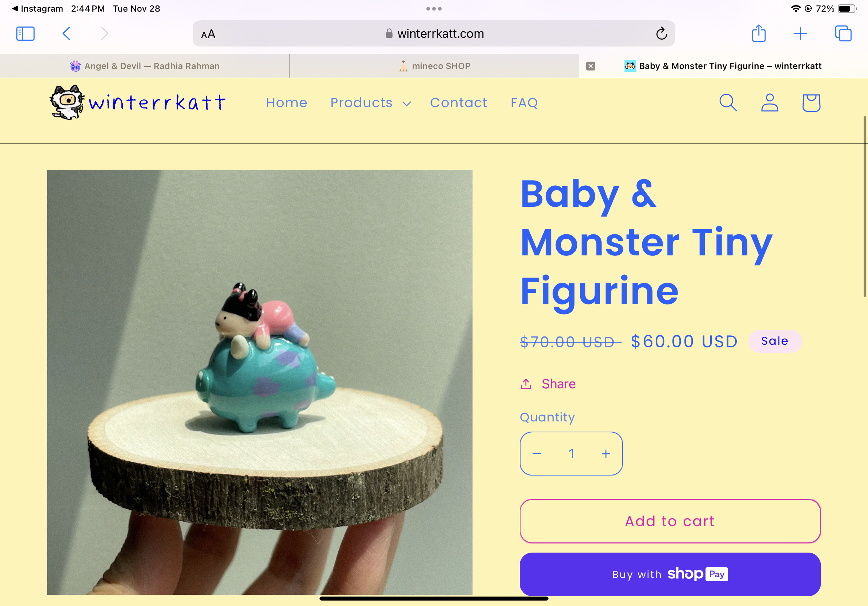Open the sidebar panel
Screen dimensions: 868x606
(x=25, y=34)
